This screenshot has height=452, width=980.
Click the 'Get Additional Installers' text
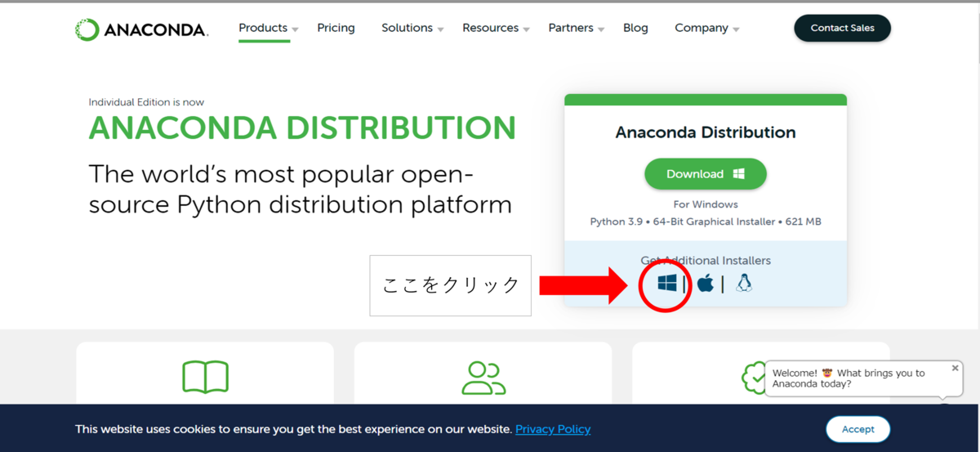tap(706, 261)
